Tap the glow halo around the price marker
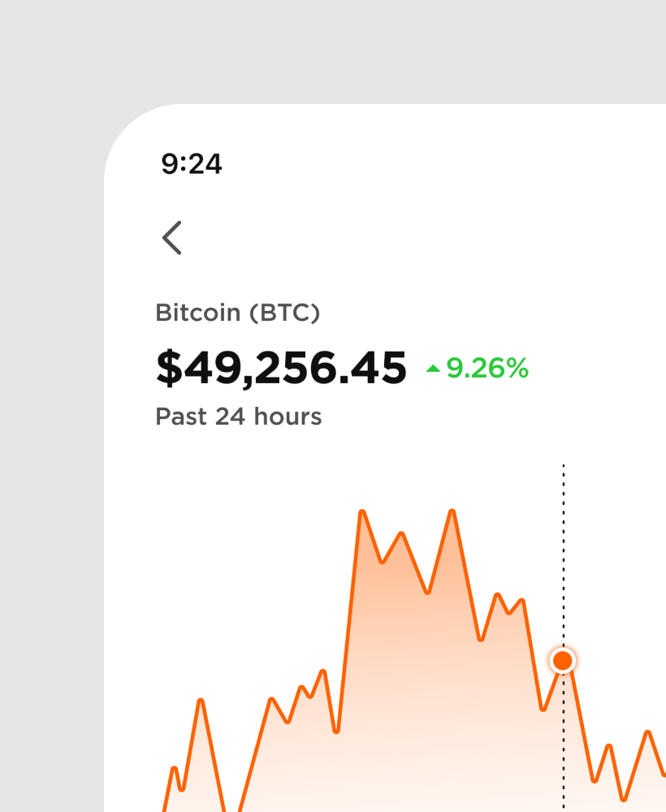 pos(563,646)
